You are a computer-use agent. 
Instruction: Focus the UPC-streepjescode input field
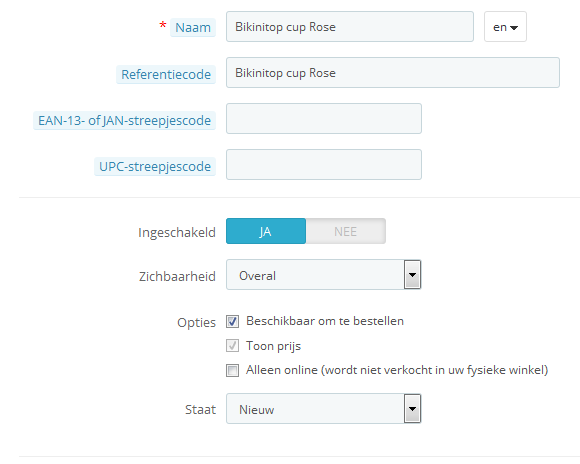[324, 165]
